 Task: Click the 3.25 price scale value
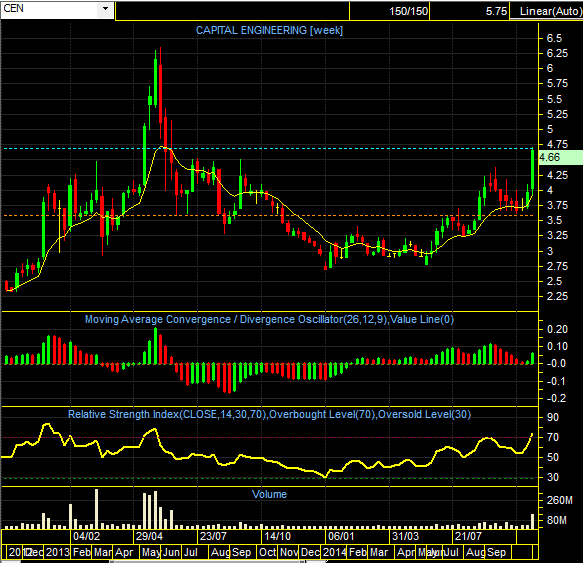coord(557,235)
